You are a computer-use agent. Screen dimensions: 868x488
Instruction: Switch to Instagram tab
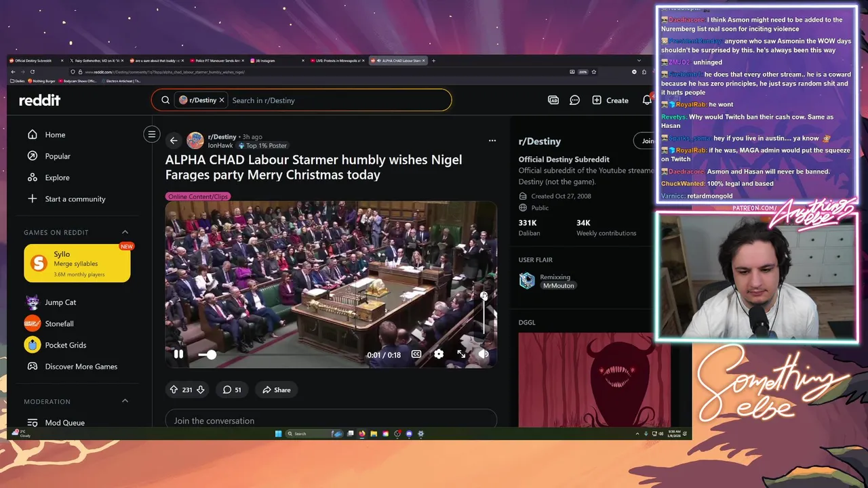tap(276, 60)
